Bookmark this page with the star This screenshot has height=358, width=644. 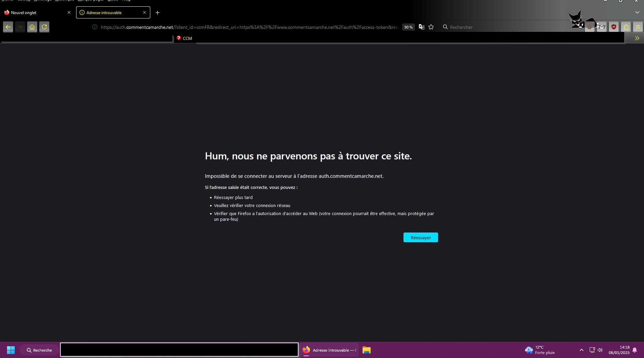[431, 27]
